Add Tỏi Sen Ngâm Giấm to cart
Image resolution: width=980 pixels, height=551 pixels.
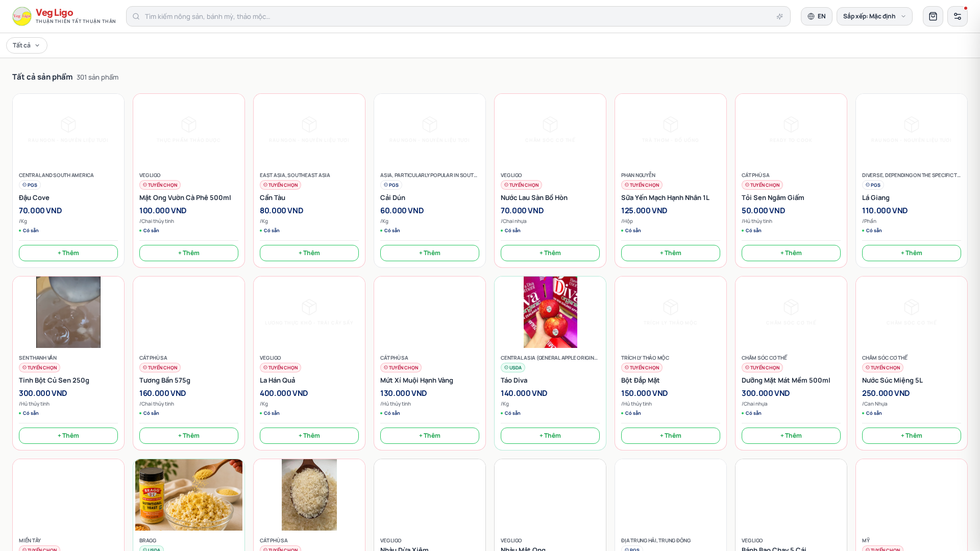coord(791,253)
